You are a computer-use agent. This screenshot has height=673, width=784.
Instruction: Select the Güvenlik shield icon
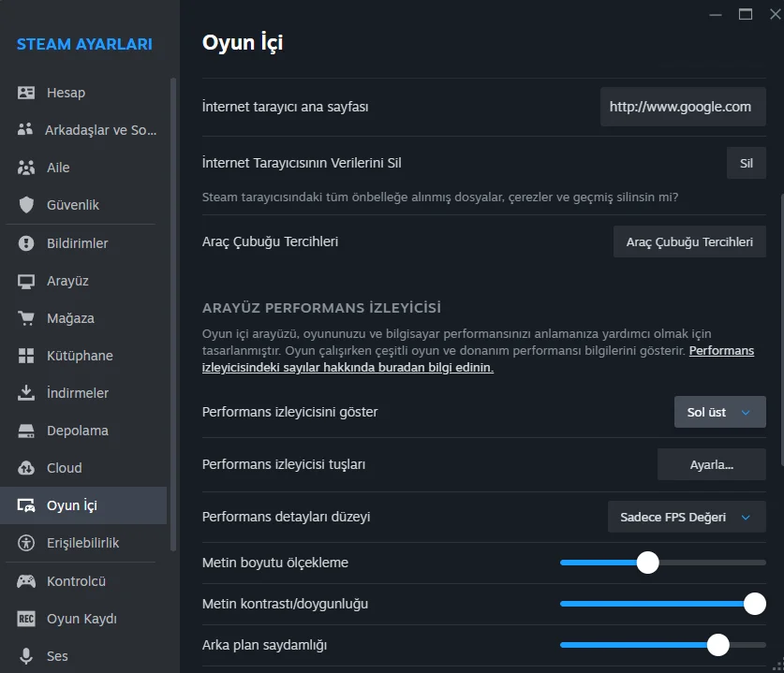[x=26, y=205]
